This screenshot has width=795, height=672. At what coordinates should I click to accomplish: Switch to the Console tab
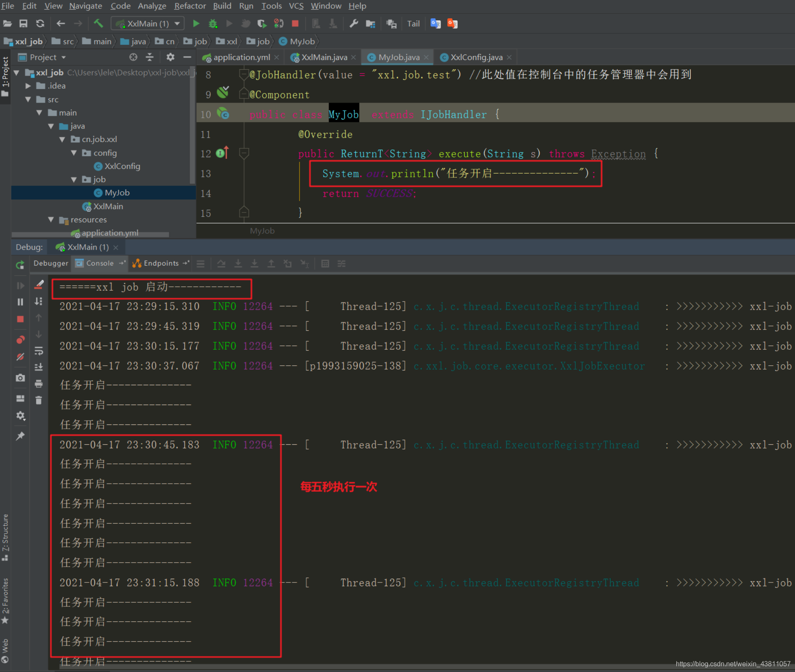pyautogui.click(x=100, y=263)
